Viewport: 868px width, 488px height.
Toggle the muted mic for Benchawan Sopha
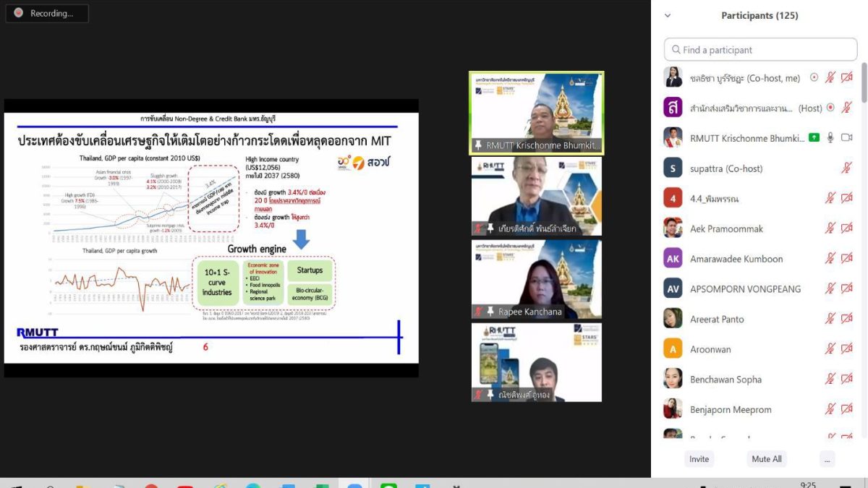(x=830, y=379)
